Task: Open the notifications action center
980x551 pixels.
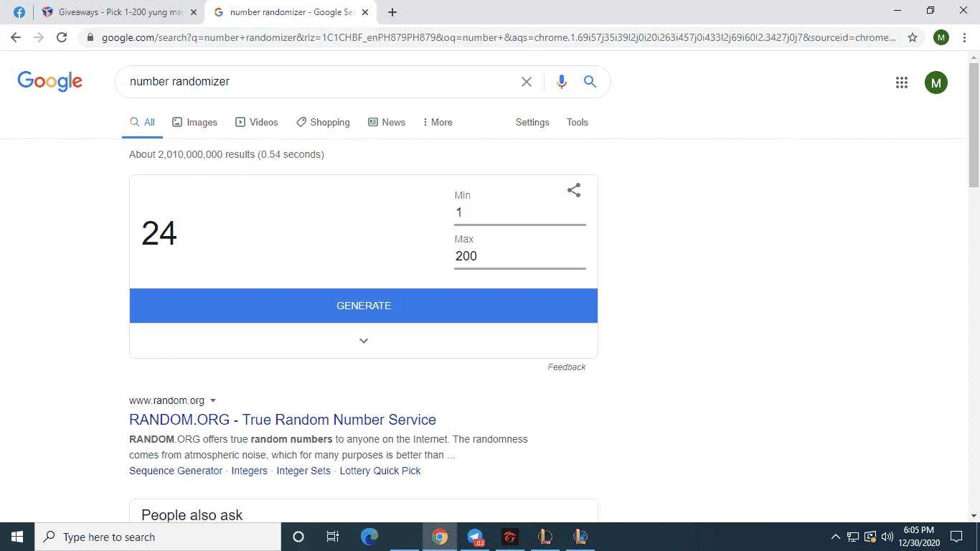Action: (x=956, y=537)
